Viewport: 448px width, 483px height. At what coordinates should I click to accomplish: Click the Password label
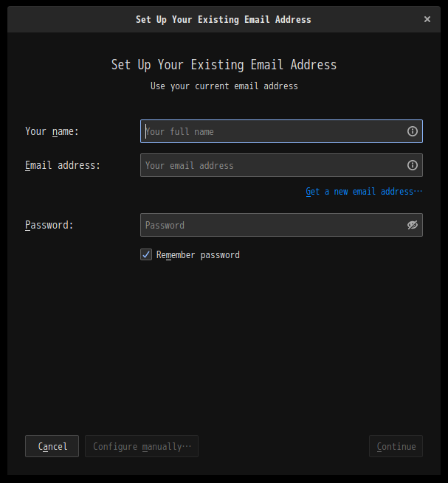(49, 225)
